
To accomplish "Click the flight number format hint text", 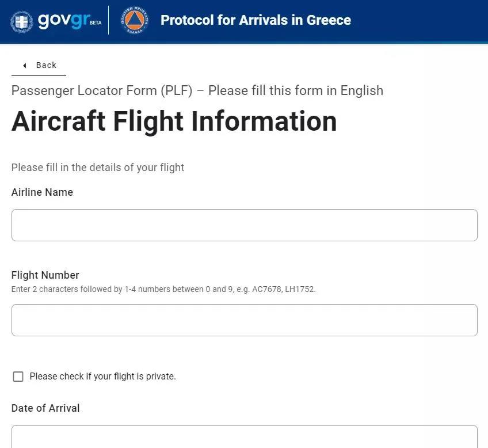I will click(x=163, y=289).
